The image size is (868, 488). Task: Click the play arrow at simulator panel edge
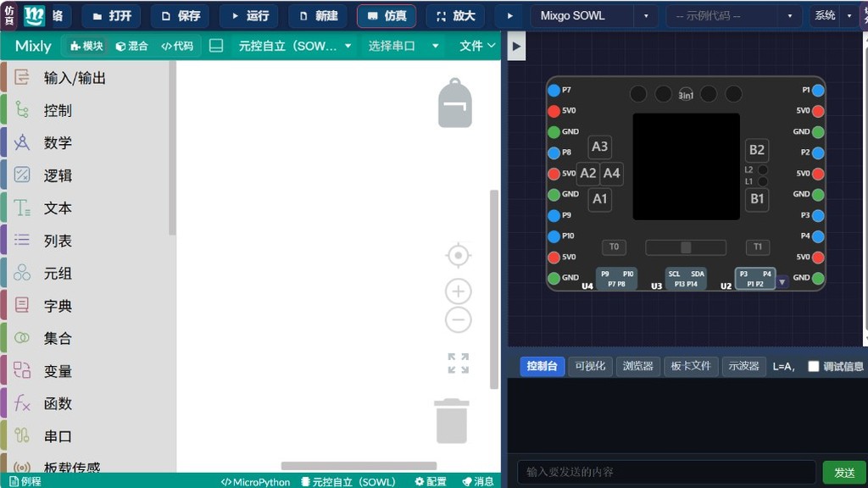pos(516,47)
